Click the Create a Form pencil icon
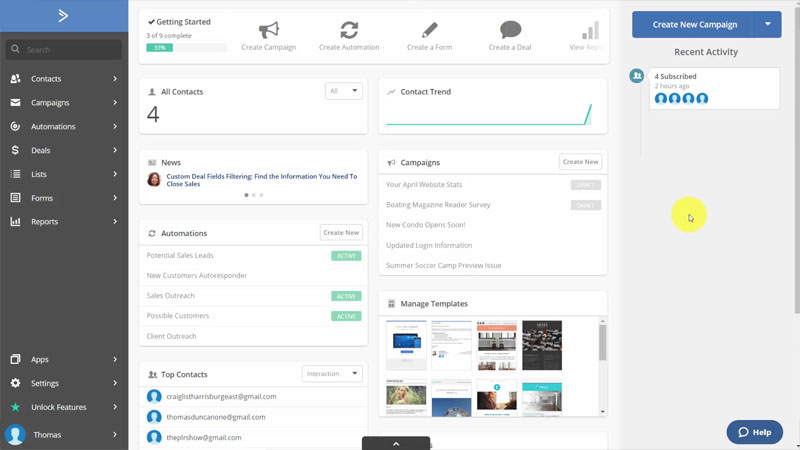Image resolution: width=800 pixels, height=450 pixels. coord(430,29)
